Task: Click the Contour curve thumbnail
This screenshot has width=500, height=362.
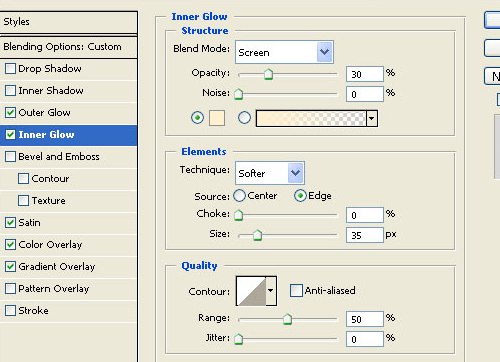Action: (x=251, y=291)
